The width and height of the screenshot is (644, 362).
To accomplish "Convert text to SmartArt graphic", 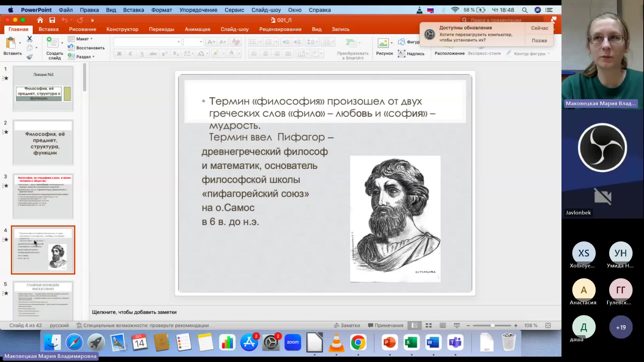I will [353, 49].
